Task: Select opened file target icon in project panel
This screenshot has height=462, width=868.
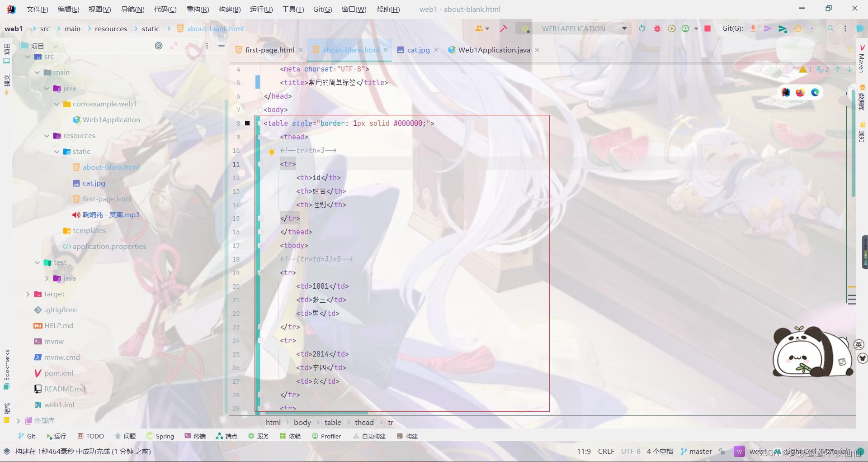Action: (x=159, y=46)
